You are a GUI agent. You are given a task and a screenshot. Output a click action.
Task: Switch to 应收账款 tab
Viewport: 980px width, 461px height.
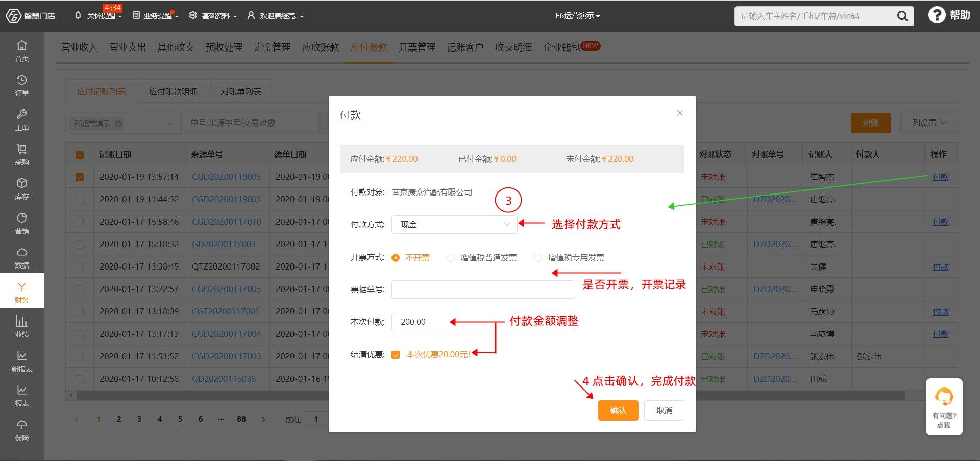321,47
